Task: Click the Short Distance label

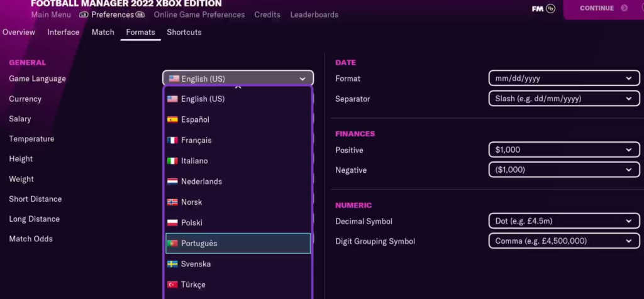Action: [x=35, y=199]
